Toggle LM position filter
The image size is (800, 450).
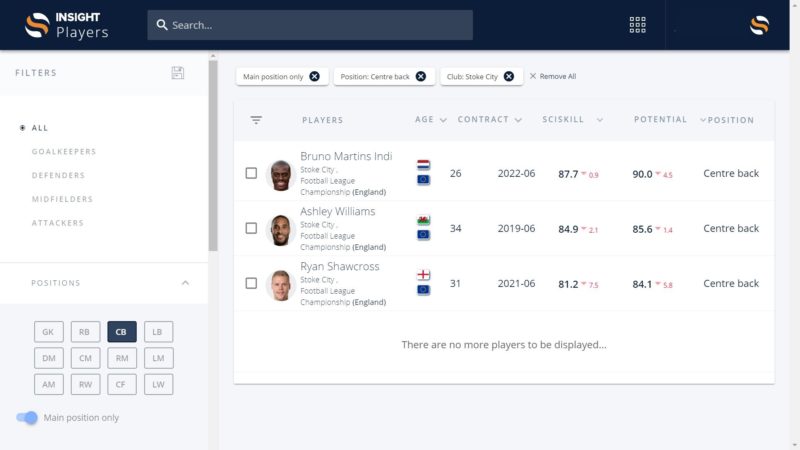[158, 358]
